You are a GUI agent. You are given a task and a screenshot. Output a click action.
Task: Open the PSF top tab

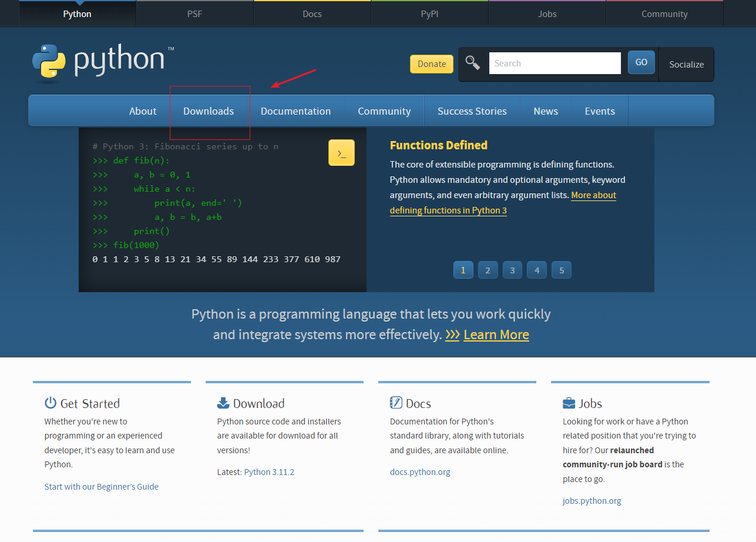(x=195, y=14)
